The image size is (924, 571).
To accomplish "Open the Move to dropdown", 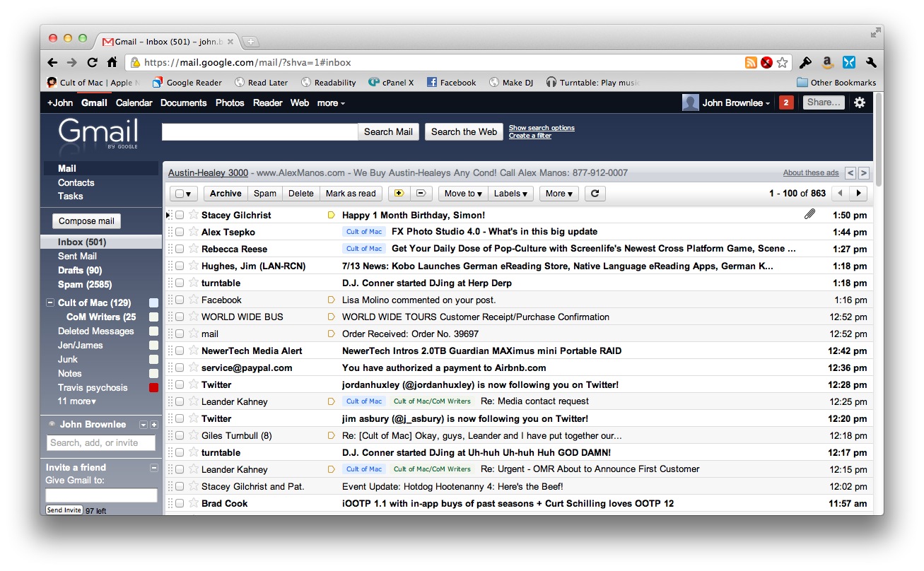I will tap(463, 194).
